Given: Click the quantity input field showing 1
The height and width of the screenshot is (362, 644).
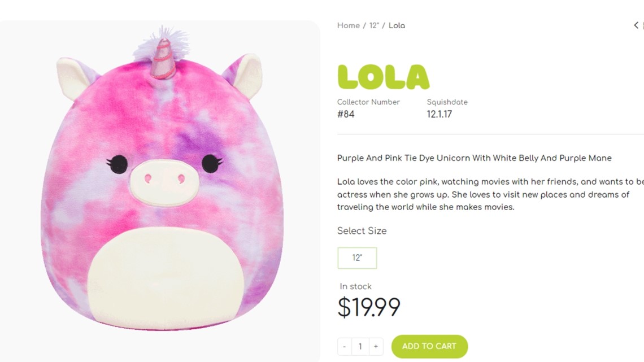Looking at the screenshot, I should pos(360,346).
